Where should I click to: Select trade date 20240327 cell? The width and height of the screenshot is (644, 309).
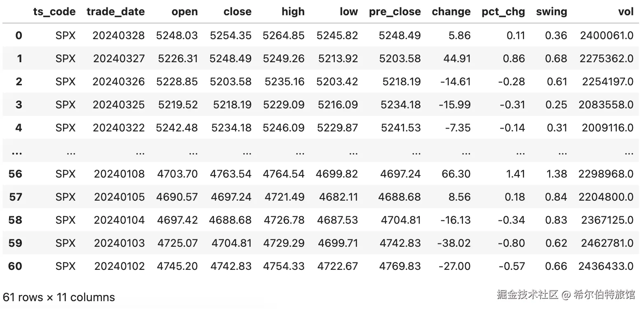pyautogui.click(x=119, y=59)
